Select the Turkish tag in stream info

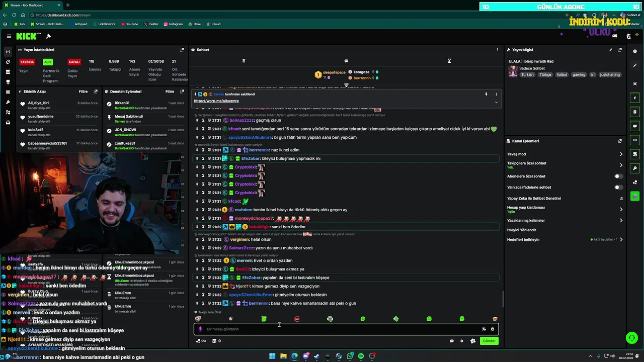point(527,75)
